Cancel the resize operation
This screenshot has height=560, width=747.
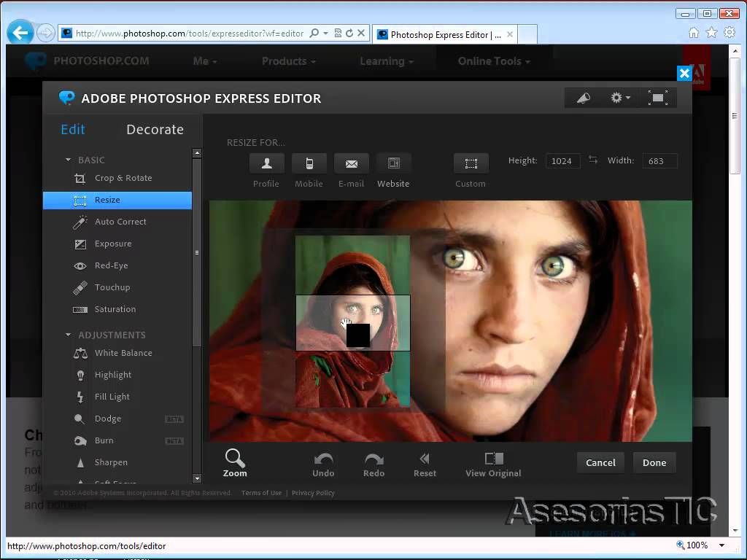(600, 462)
